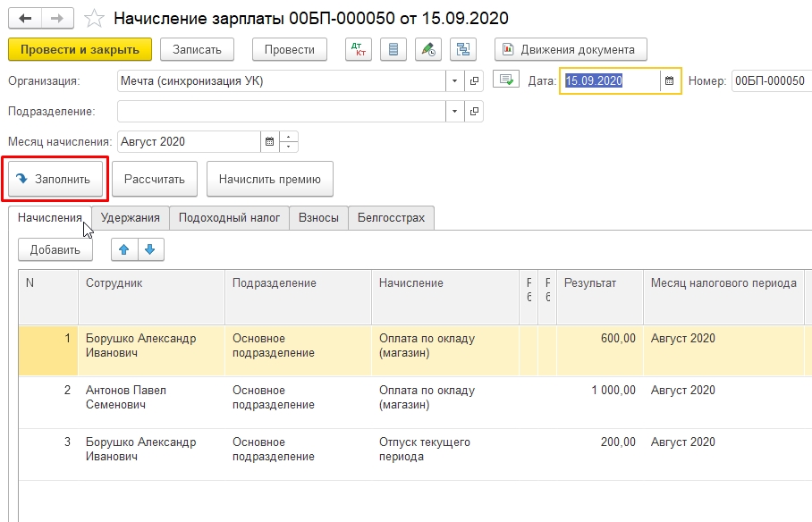Click the Результат column header
This screenshot has height=522, width=812.
click(600, 297)
